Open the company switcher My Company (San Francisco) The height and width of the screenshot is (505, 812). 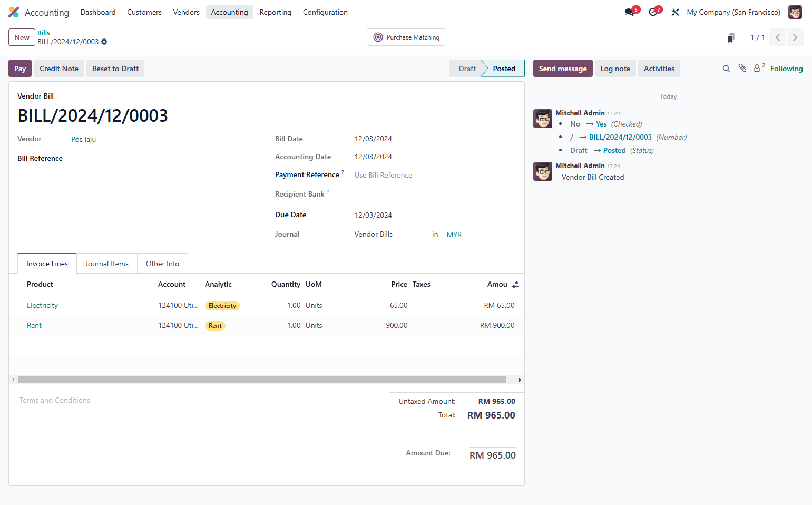coord(733,12)
